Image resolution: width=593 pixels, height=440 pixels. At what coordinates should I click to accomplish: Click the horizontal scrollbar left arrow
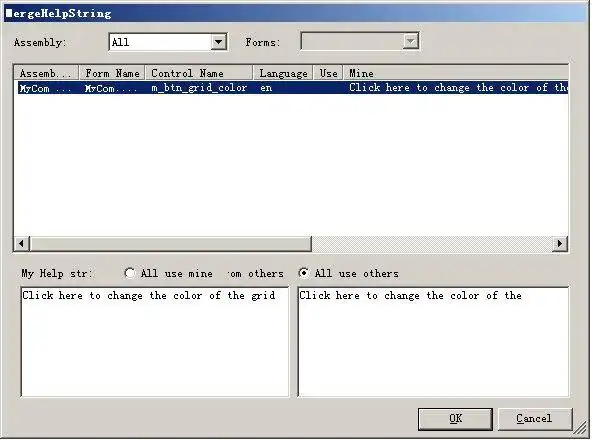click(22, 244)
